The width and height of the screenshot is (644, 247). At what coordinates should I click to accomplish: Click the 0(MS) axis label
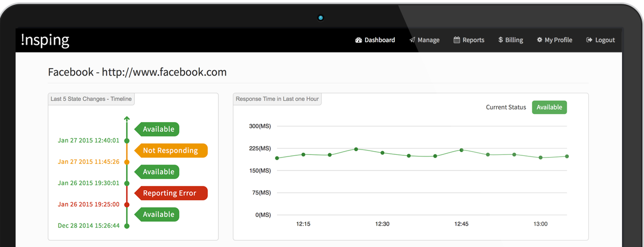(263, 215)
